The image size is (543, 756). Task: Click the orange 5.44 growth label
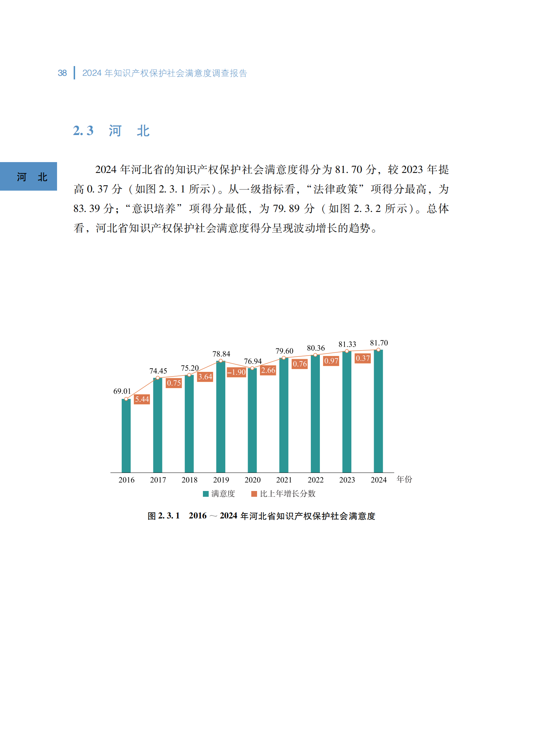tap(142, 399)
